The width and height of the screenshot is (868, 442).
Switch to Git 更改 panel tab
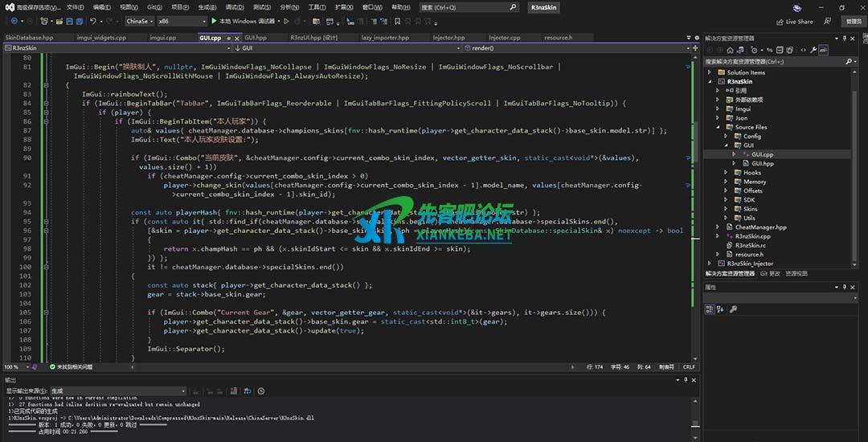[x=769, y=273]
